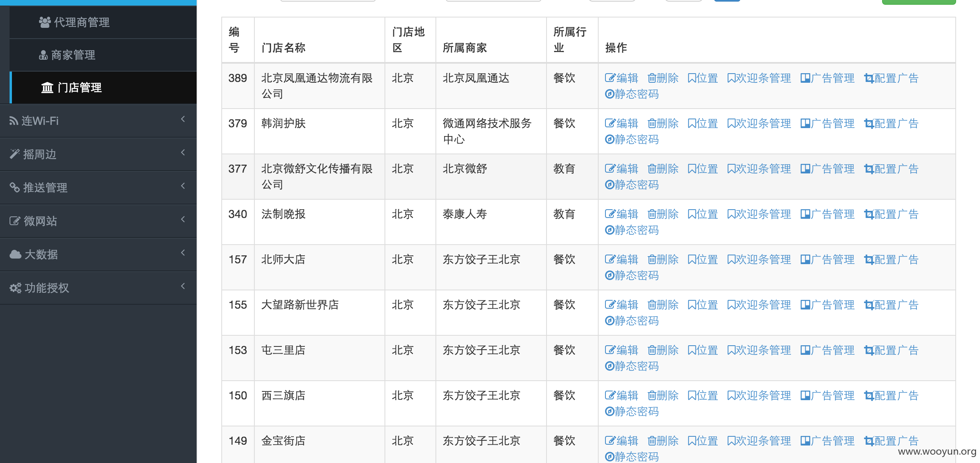Click the crop 配置广告 icon in row 377
Screen dimensions: 980x463
(x=869, y=169)
